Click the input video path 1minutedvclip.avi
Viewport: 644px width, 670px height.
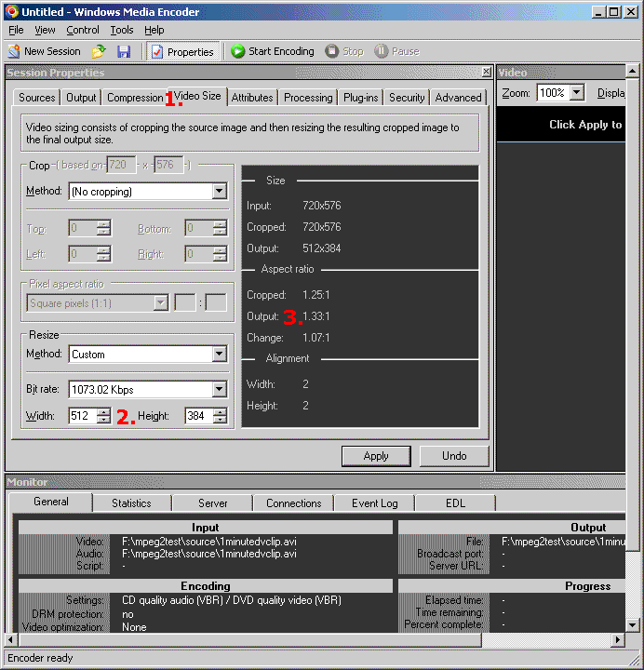coord(209,542)
